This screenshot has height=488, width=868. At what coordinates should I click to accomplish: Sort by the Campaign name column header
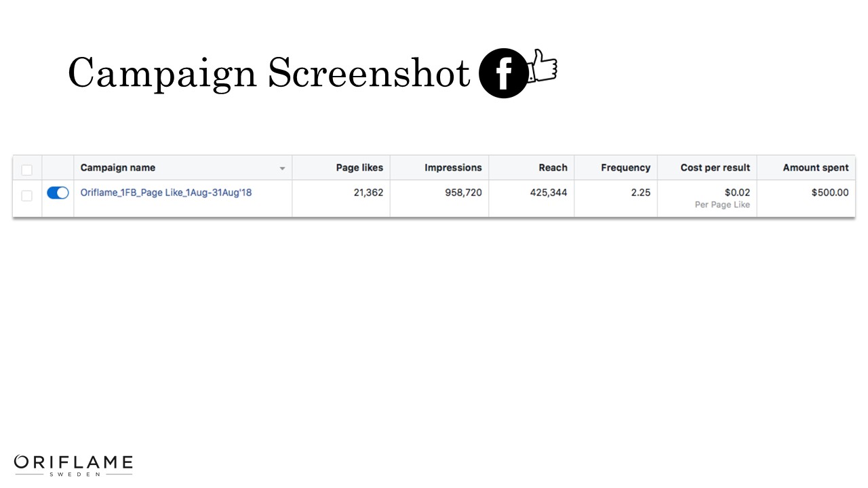coord(118,168)
